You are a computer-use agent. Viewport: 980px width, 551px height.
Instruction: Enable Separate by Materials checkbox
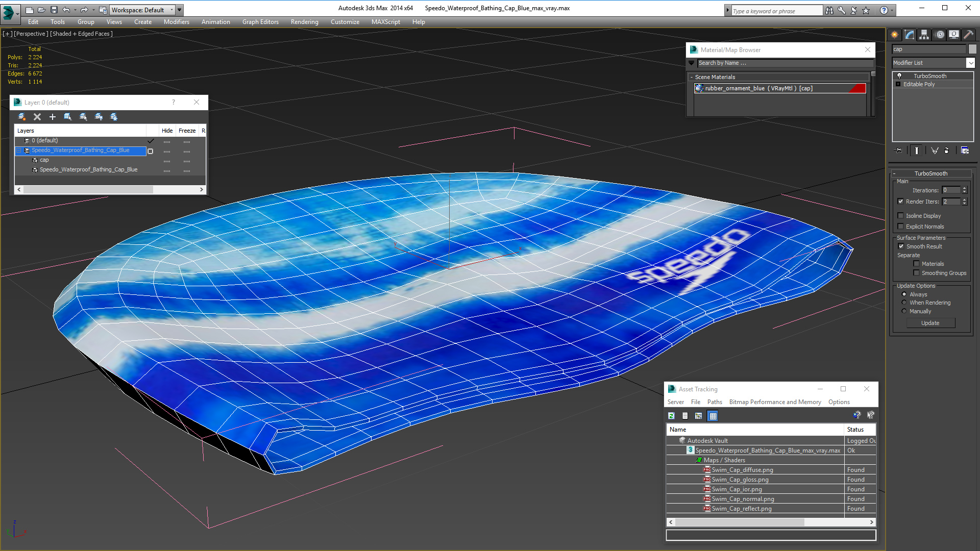point(917,264)
